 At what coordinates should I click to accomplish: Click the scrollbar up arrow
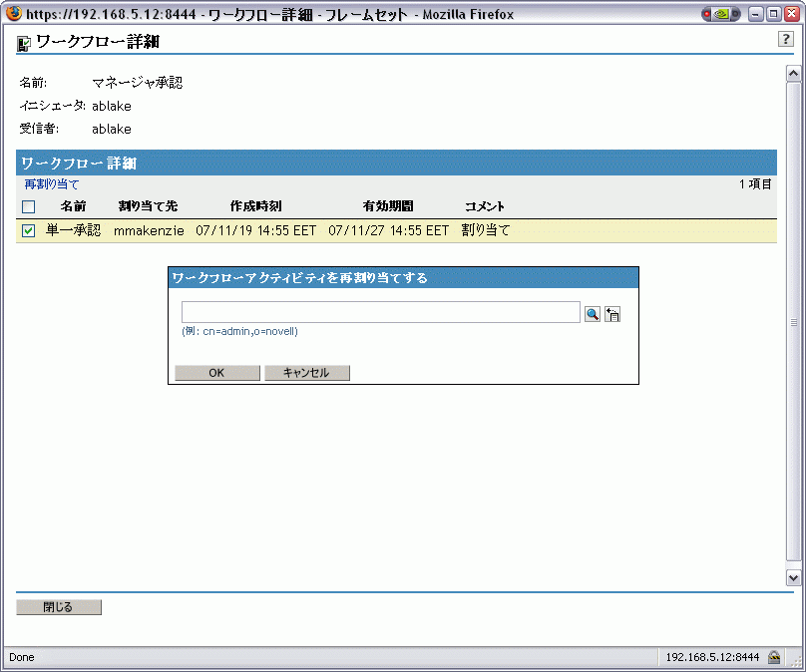793,74
